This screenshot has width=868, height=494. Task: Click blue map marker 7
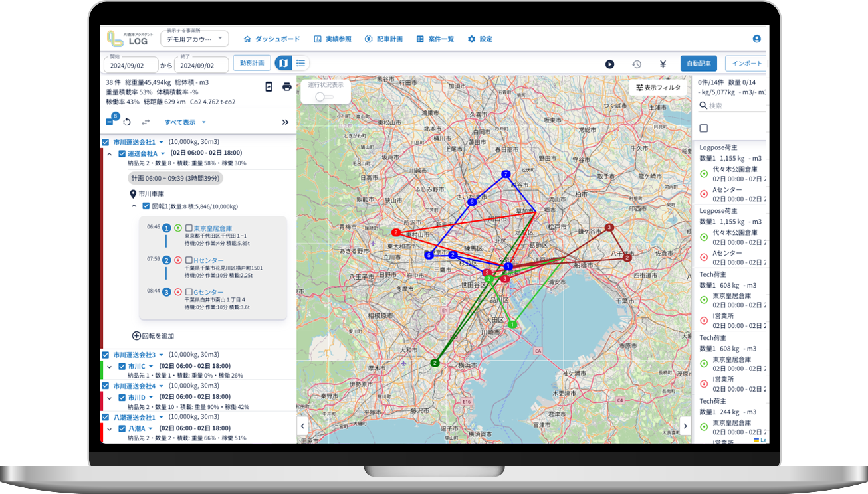tap(506, 175)
